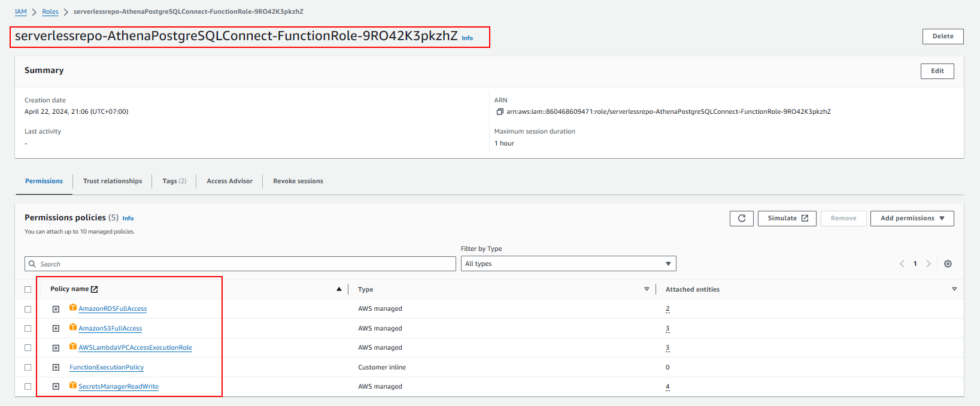Click the Remove button
980x406 pixels.
(x=844, y=219)
